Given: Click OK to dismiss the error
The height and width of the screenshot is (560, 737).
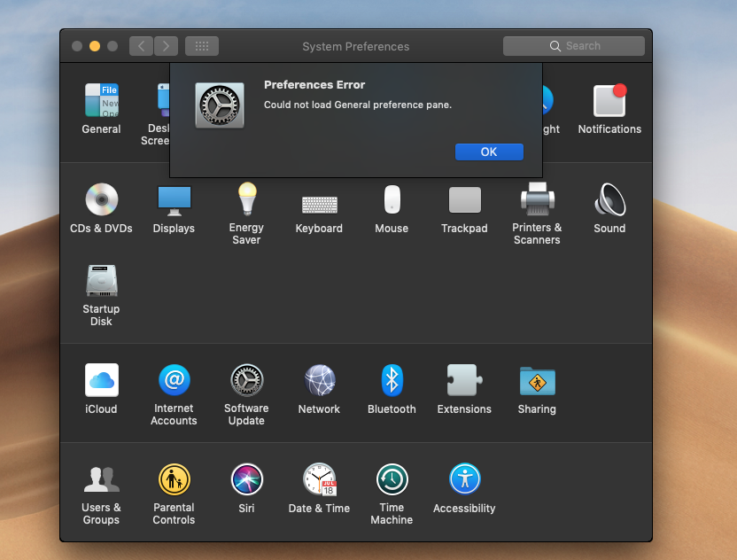Looking at the screenshot, I should point(489,152).
